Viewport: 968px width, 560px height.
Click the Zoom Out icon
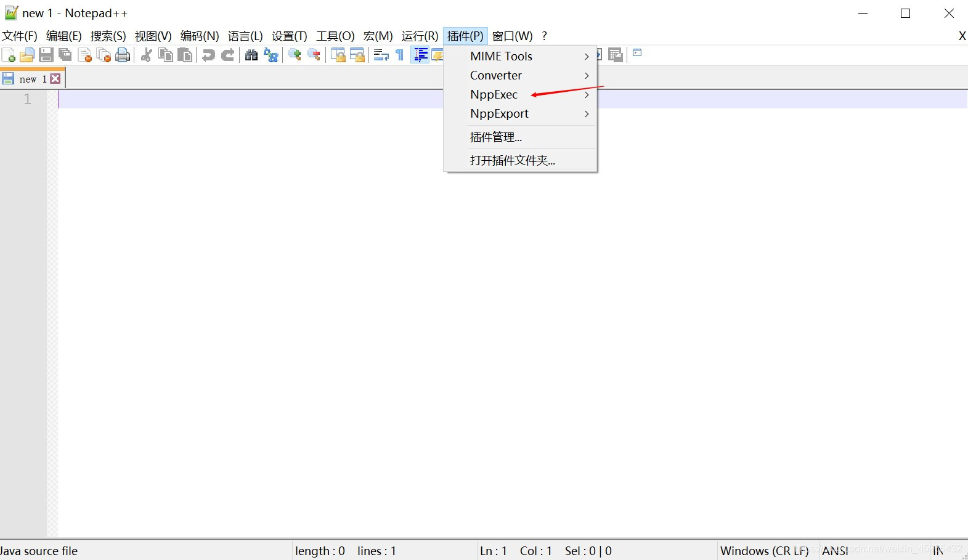314,55
